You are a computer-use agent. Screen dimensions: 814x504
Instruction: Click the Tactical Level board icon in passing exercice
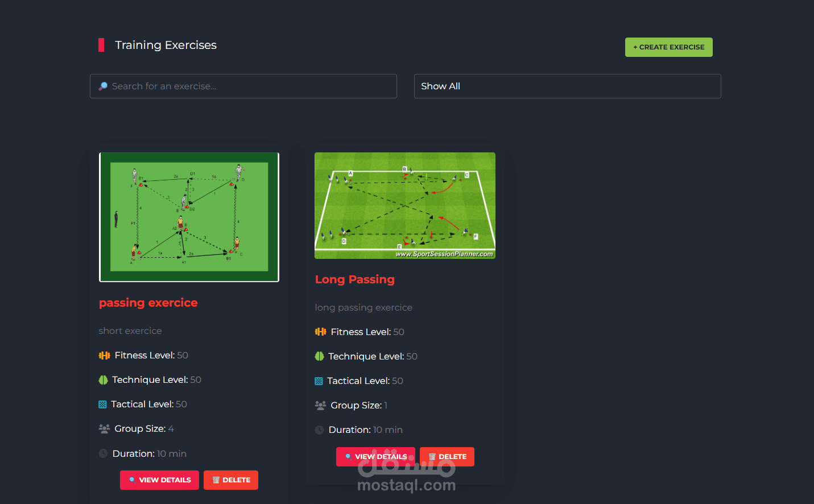(102, 404)
